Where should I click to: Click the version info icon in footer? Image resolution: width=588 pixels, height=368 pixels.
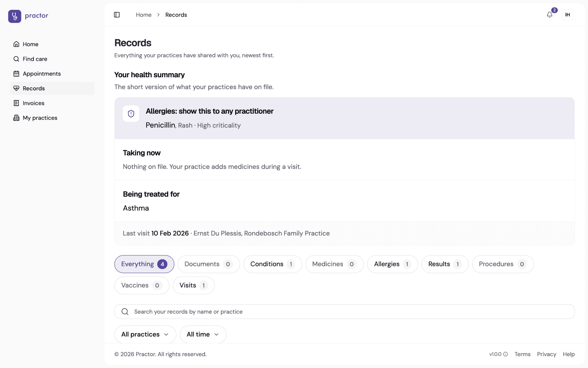point(505,354)
